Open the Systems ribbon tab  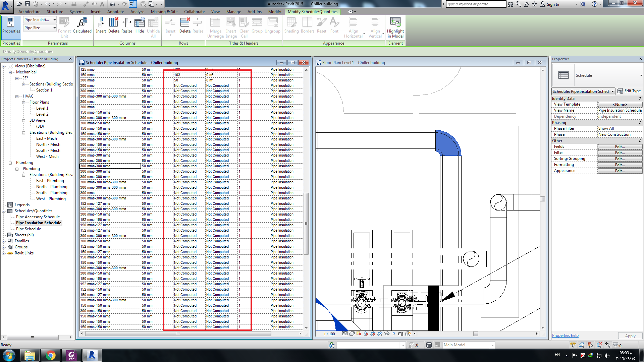76,11
